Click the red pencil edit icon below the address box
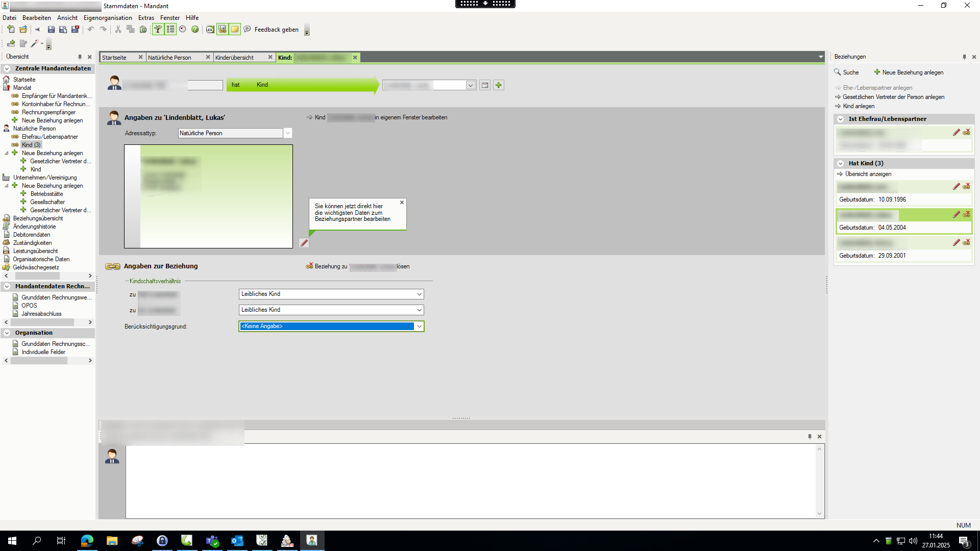This screenshot has width=980, height=551. coord(304,243)
